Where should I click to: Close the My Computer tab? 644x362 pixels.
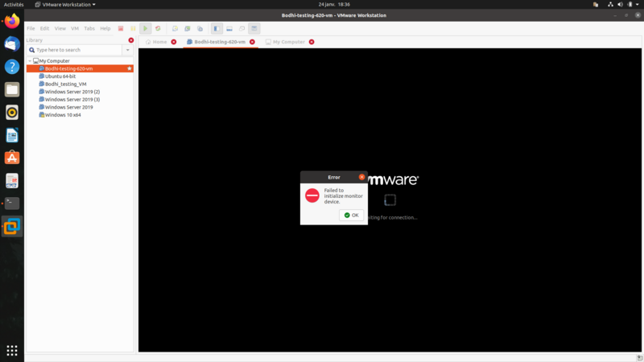point(312,42)
